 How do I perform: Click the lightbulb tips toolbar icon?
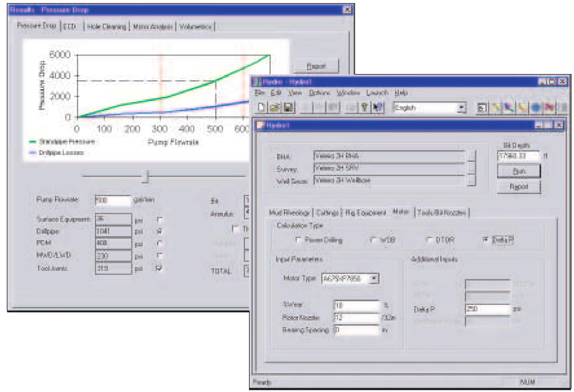365,108
